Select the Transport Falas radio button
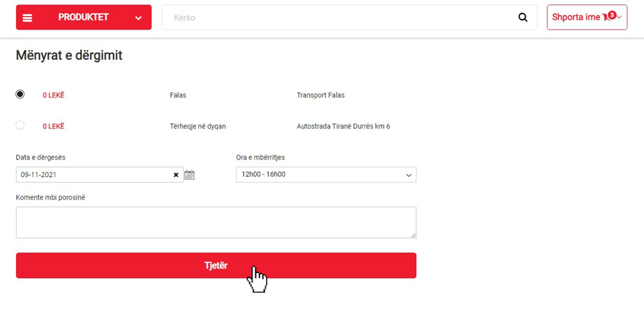This screenshot has height=325, width=644. (x=20, y=94)
